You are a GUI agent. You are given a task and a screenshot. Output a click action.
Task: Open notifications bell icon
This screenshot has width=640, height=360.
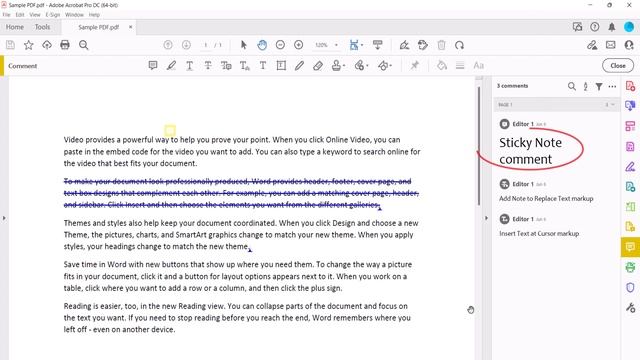(x=611, y=27)
